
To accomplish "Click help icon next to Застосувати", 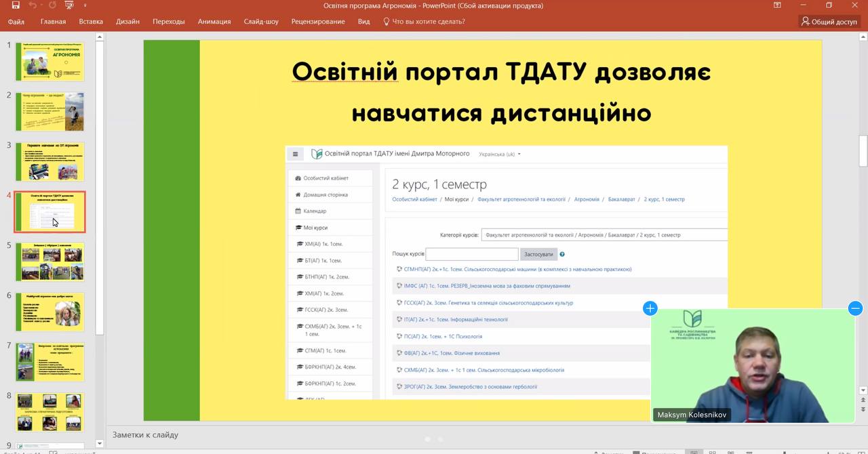I will (562, 255).
